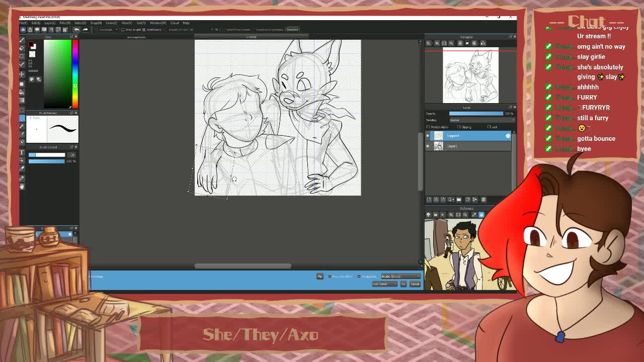Adjust the layer Opacity slider
The width and height of the screenshot is (644, 362).
pyautogui.click(x=476, y=114)
